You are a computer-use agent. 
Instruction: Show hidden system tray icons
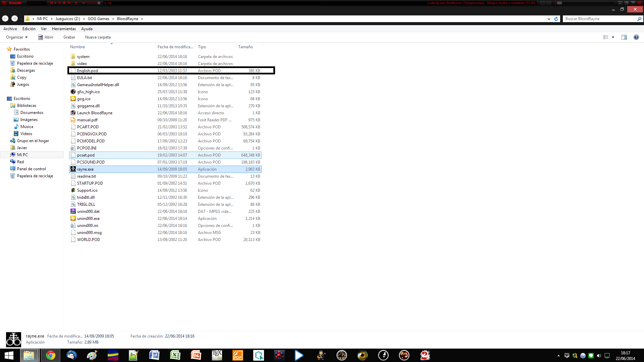coord(558,356)
